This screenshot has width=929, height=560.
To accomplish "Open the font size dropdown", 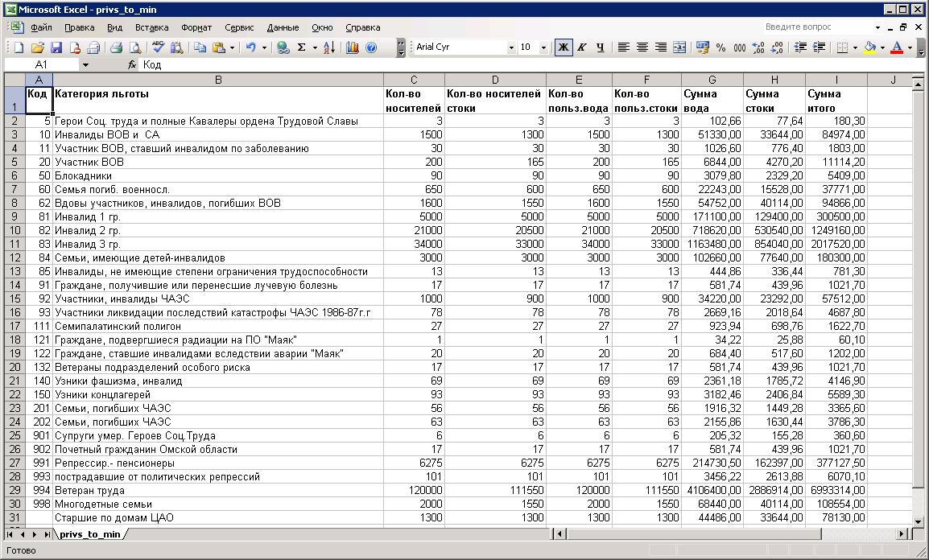I will point(543,47).
